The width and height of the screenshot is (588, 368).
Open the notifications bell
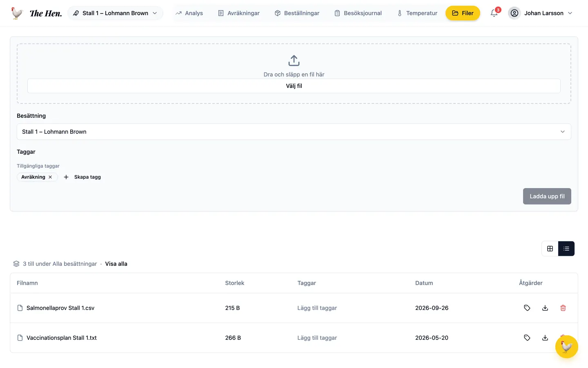pyautogui.click(x=494, y=13)
